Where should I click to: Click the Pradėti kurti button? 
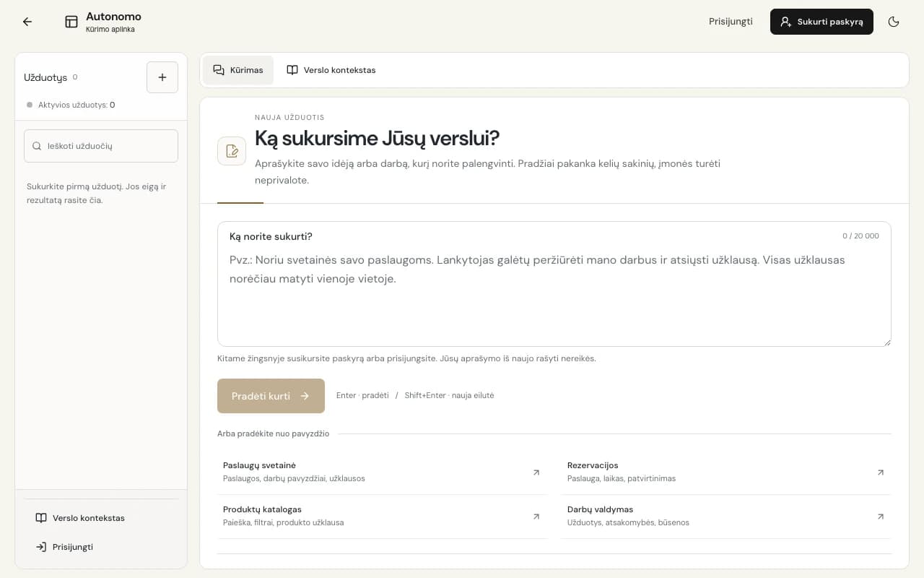(271, 396)
